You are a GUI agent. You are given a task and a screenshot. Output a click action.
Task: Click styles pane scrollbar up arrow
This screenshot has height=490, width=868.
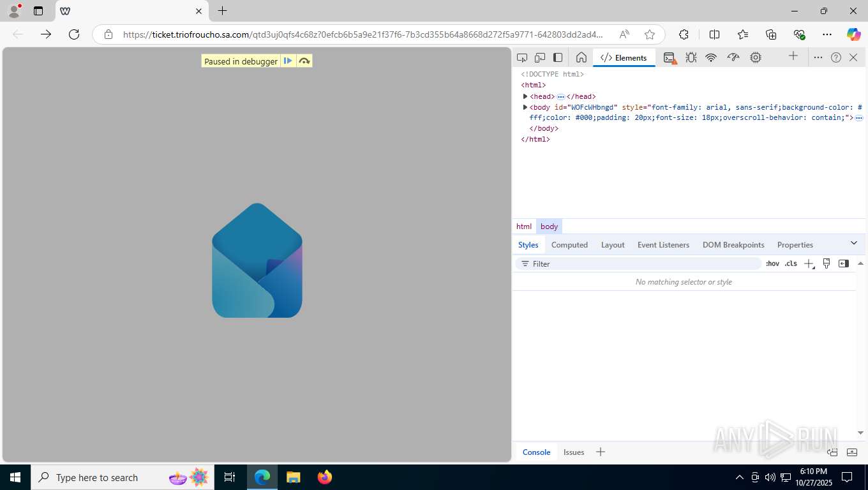[x=860, y=264]
